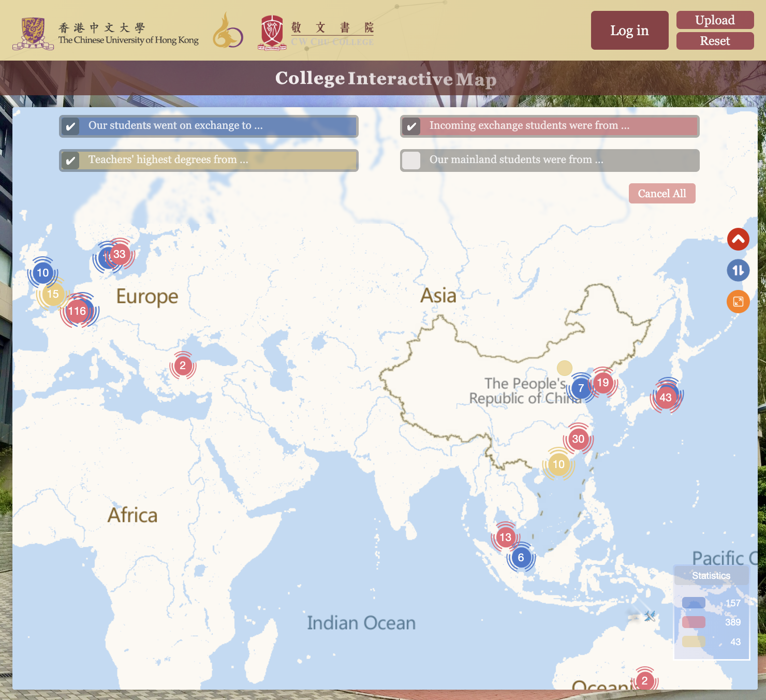Image resolution: width=766 pixels, height=700 pixels.
Task: Open the red 43 marker over Japan
Action: pyautogui.click(x=666, y=398)
